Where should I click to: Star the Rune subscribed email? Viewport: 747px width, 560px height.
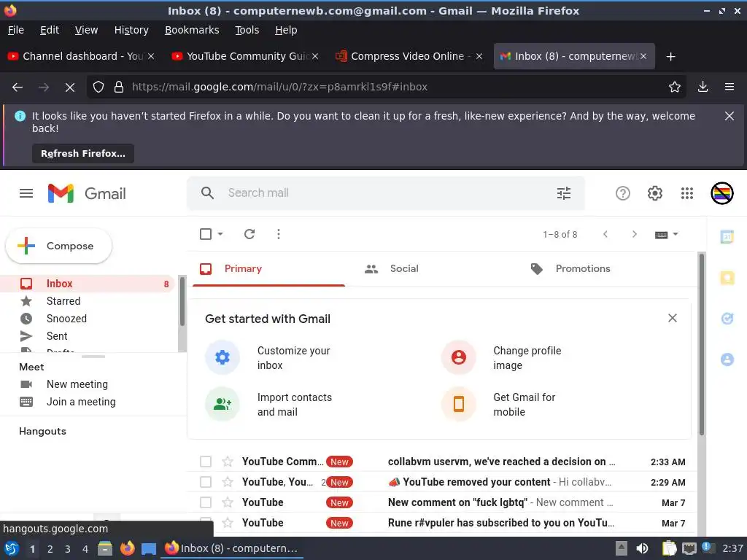[x=228, y=523]
